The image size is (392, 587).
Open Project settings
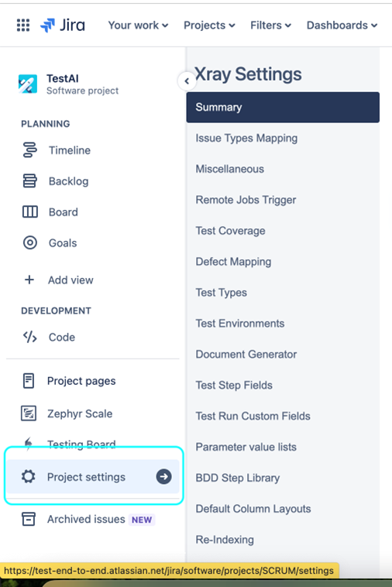[x=93, y=476]
